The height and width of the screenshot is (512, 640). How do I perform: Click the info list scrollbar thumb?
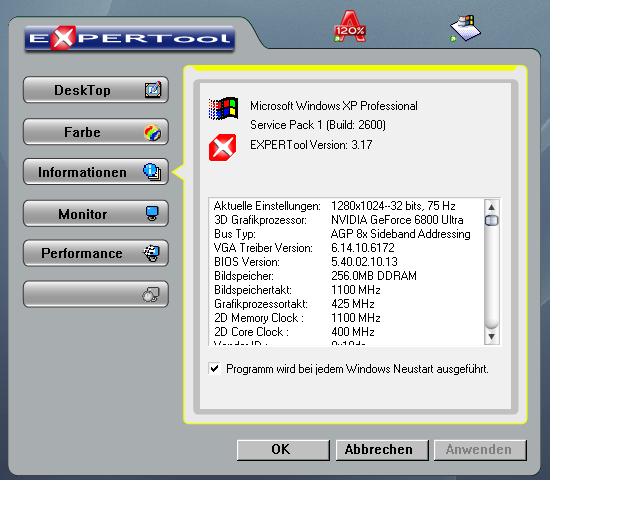click(x=491, y=220)
